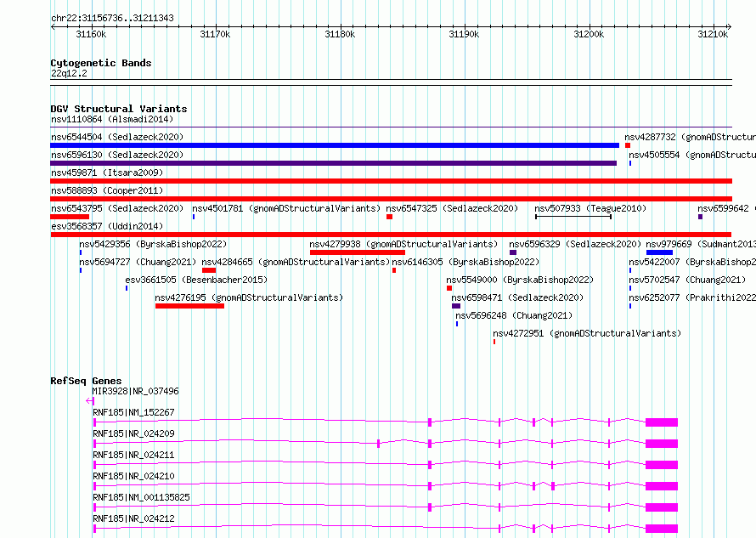Click the red nsv4287732 marker

pyautogui.click(x=628, y=145)
